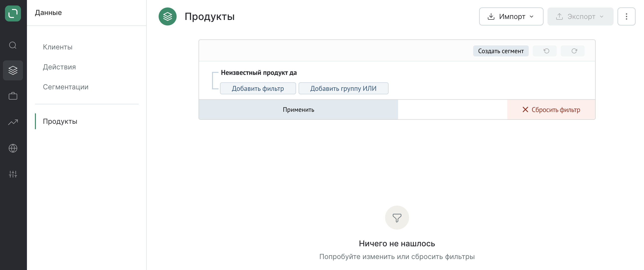Open the Импорт dropdown

tap(511, 16)
